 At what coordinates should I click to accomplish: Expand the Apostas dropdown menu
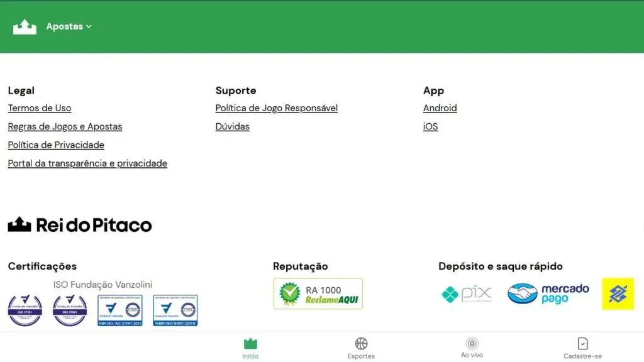(69, 26)
